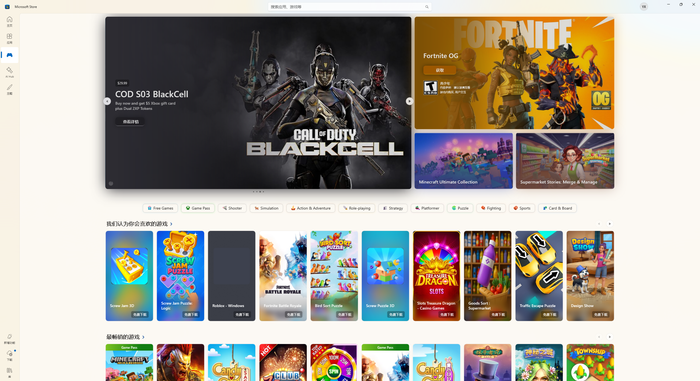Open the Goods Sort: Supermarket card

(x=488, y=276)
